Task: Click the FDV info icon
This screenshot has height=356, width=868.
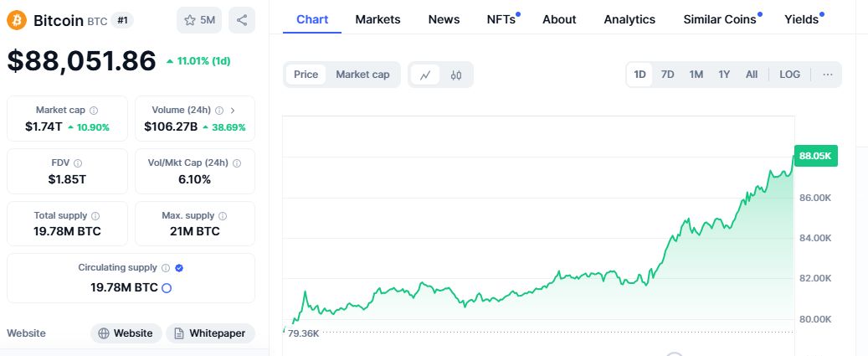Action: pos(78,163)
